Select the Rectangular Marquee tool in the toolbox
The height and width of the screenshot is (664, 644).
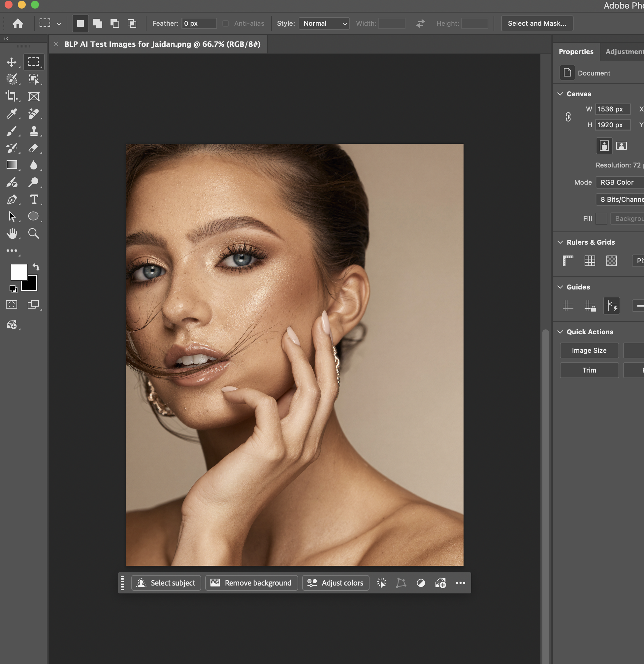tap(34, 62)
